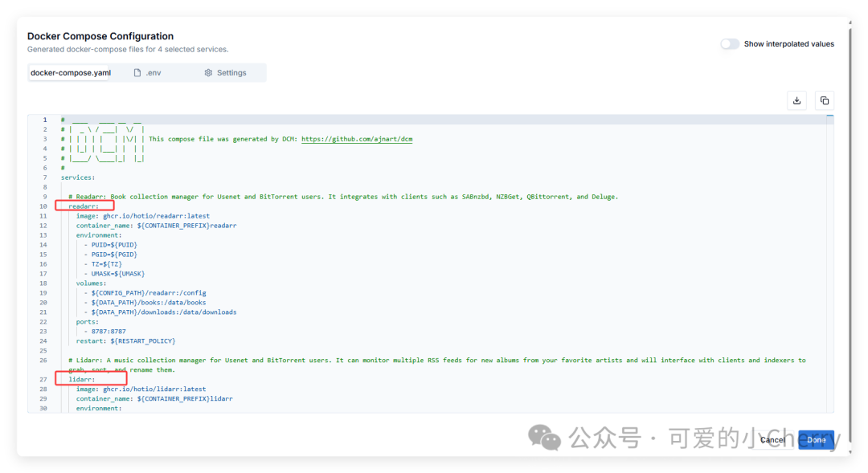The image size is (868, 473).
Task: Click the 'volumes:' line on row 18
Action: click(x=92, y=283)
